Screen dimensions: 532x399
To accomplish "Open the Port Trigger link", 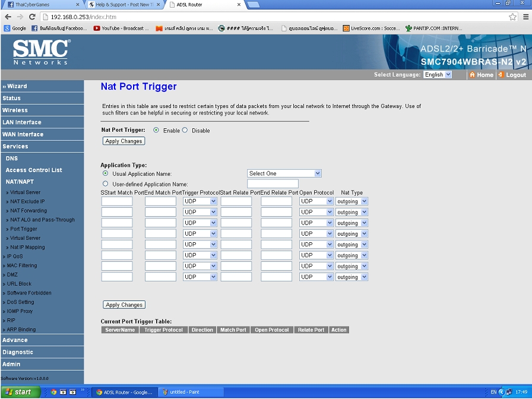I will click(23, 229).
